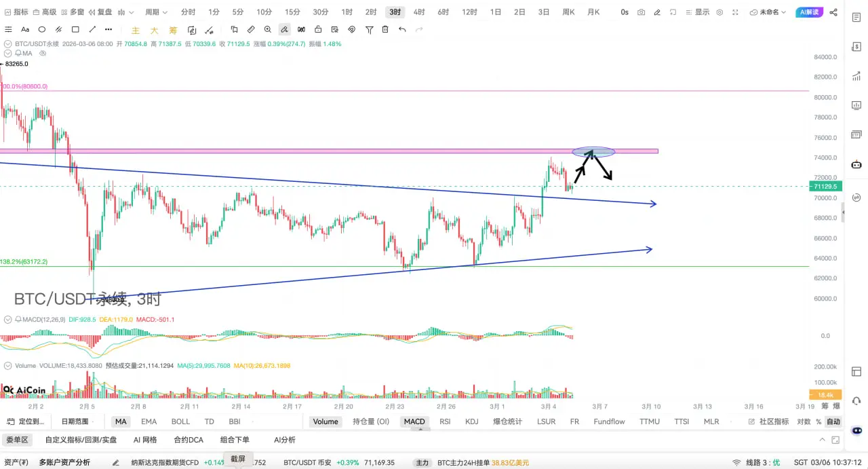The height and width of the screenshot is (469, 868).
Task: Toggle the RSI sub-indicator
Action: pos(445,421)
